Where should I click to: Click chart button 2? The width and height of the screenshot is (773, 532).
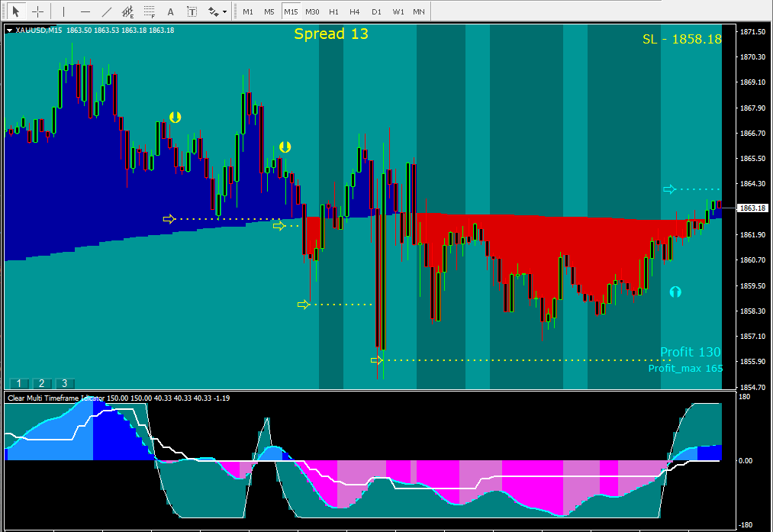(x=41, y=383)
